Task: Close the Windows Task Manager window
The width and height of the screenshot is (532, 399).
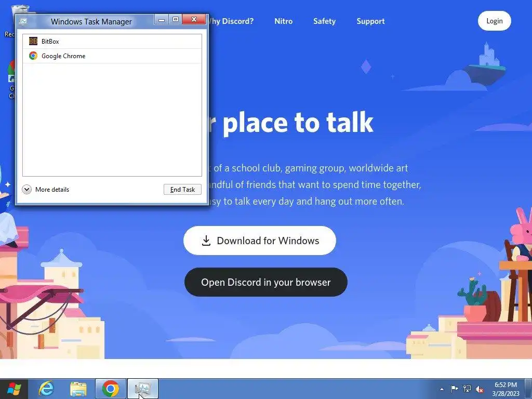Action: (194, 20)
